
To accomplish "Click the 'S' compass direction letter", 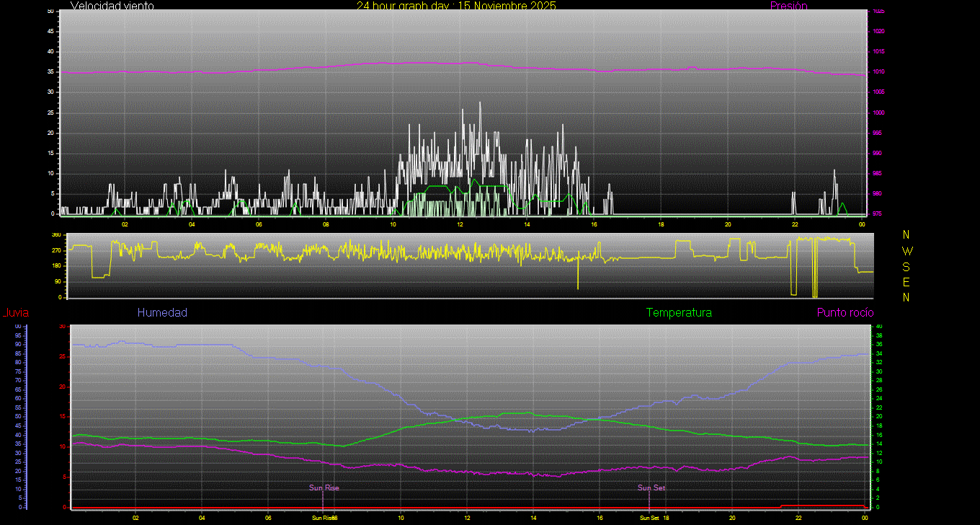I will tap(906, 266).
